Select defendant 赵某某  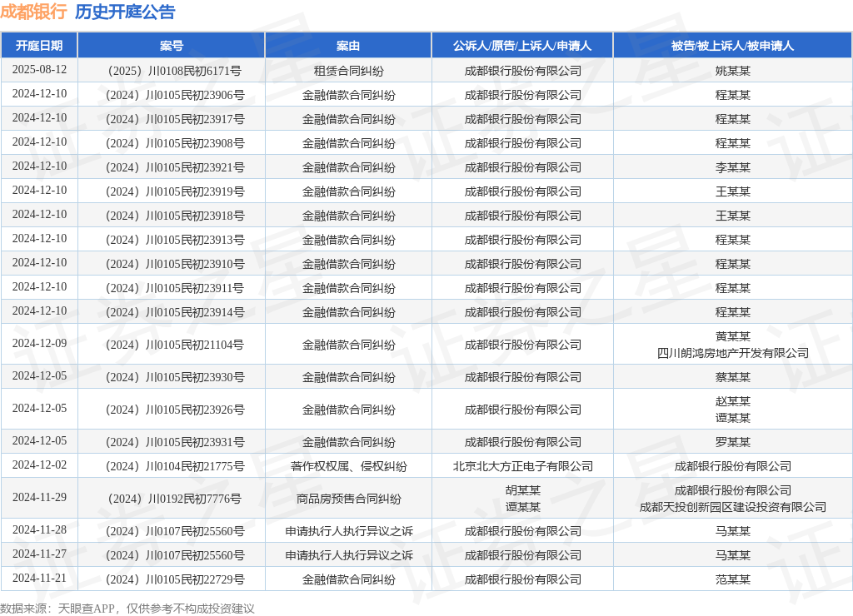point(733,401)
